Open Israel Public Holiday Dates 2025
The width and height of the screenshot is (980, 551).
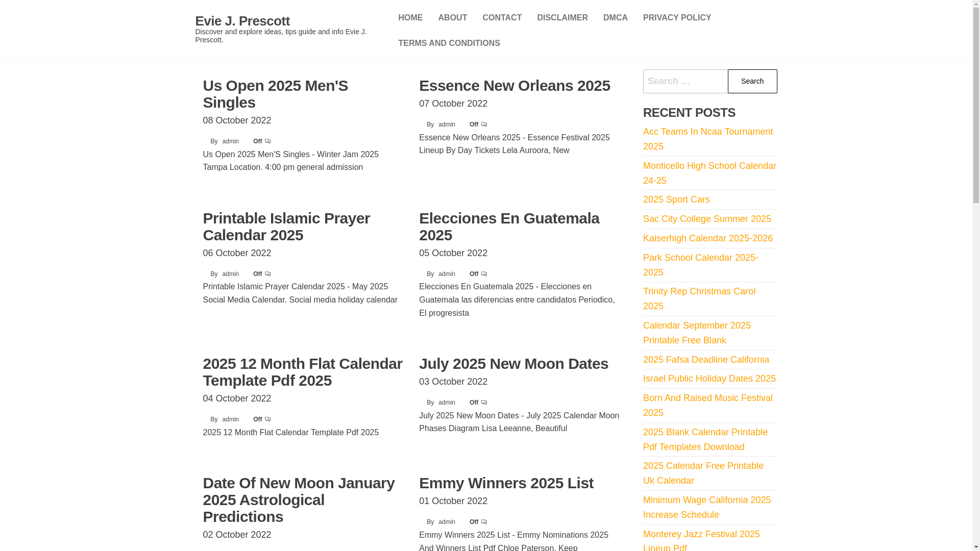click(x=709, y=379)
